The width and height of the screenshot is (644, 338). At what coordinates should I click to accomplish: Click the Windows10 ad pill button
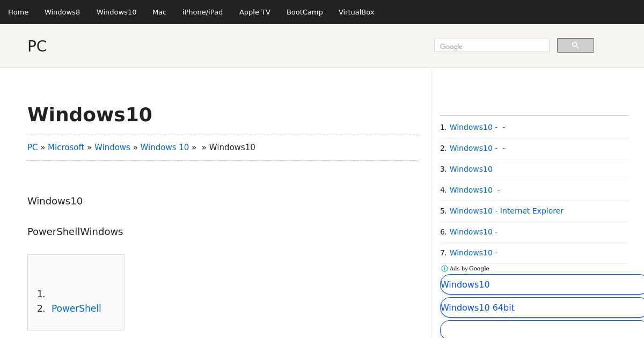coord(542,284)
